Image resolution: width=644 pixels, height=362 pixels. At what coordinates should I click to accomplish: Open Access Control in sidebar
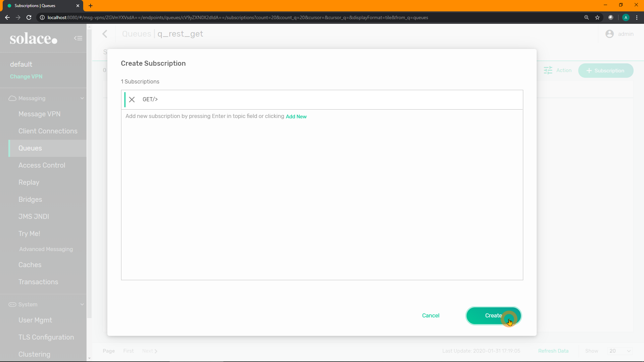[x=42, y=165]
